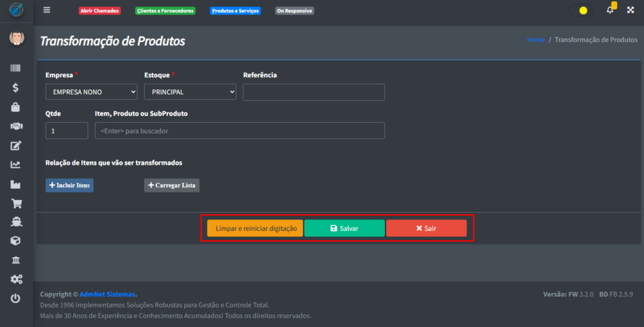Click the handshake icon in the sidebar

[x=16, y=126]
